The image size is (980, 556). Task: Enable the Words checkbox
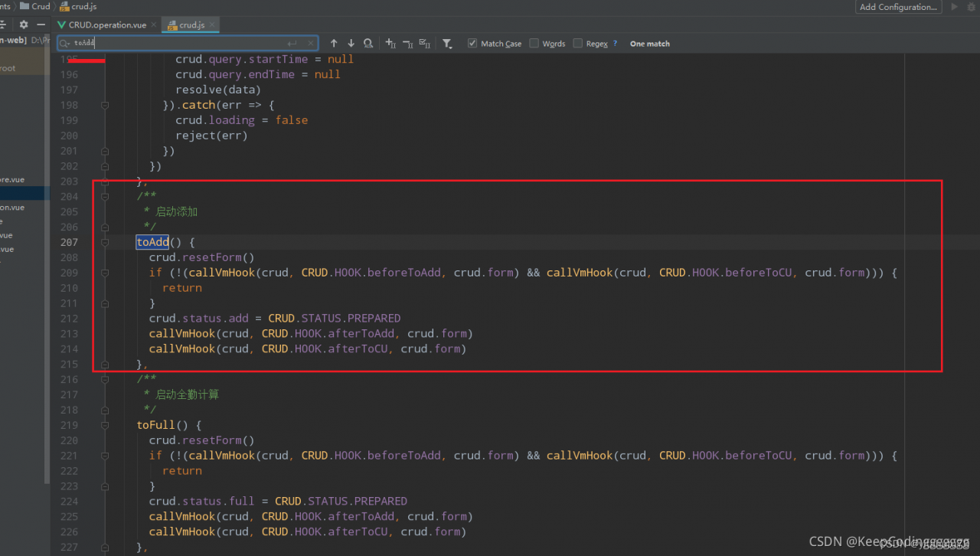tap(534, 44)
